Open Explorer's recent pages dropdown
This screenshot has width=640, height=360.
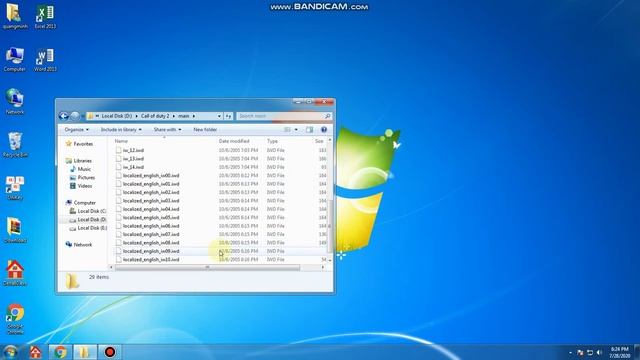[82, 116]
